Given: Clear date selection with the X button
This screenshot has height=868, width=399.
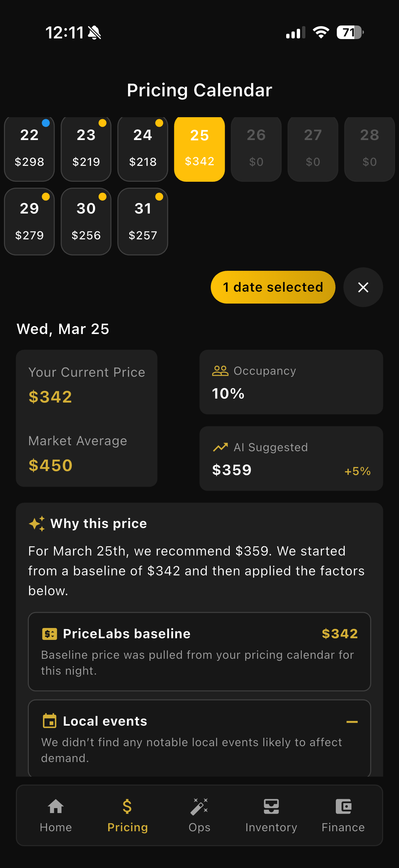Looking at the screenshot, I should click(x=363, y=287).
